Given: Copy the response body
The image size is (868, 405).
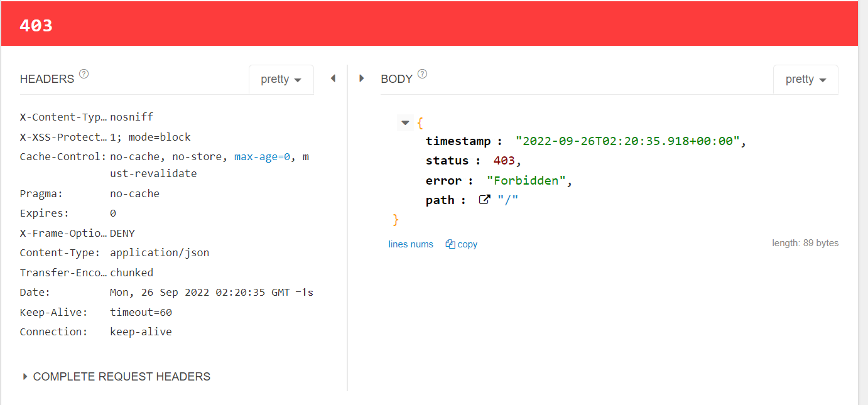Looking at the screenshot, I should pos(462,244).
